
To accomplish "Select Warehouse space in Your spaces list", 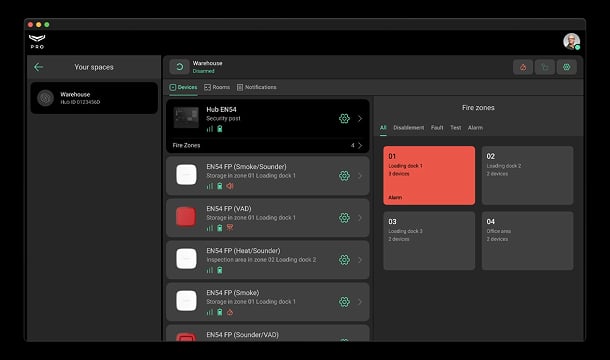I will [94, 98].
